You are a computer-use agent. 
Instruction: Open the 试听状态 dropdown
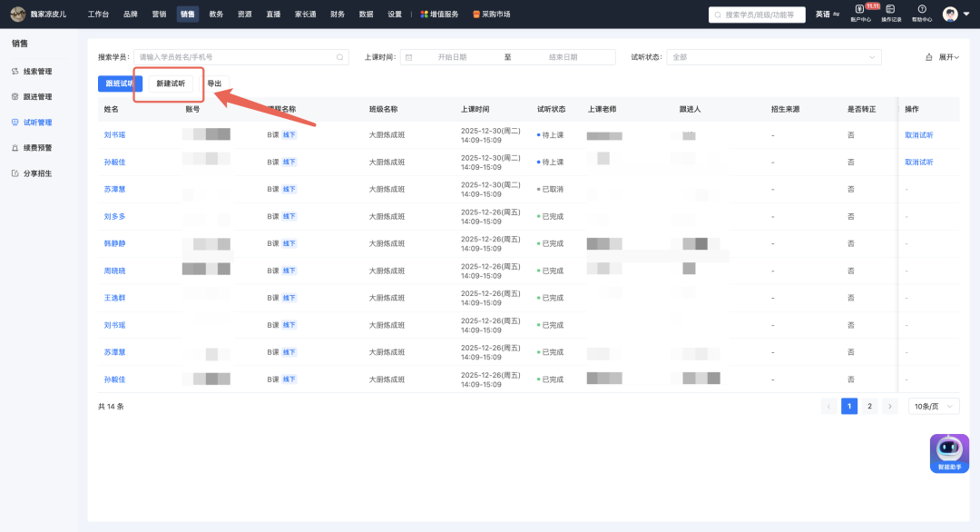(774, 57)
